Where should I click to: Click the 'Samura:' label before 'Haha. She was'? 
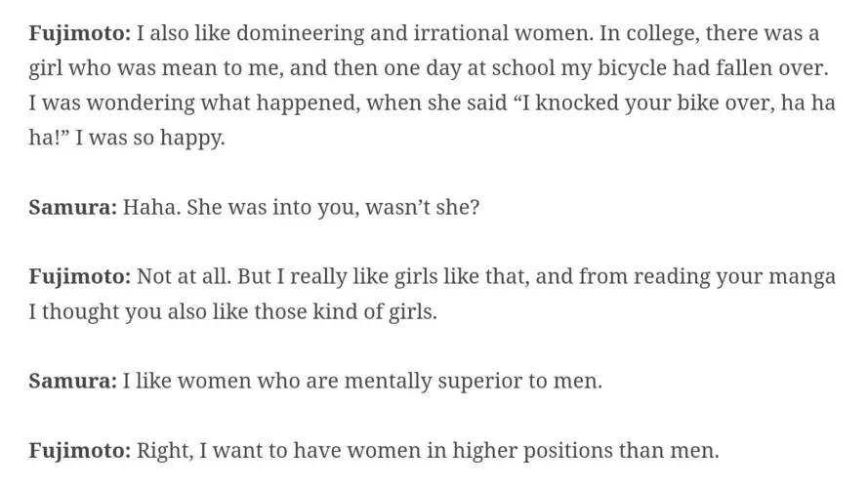(72, 208)
